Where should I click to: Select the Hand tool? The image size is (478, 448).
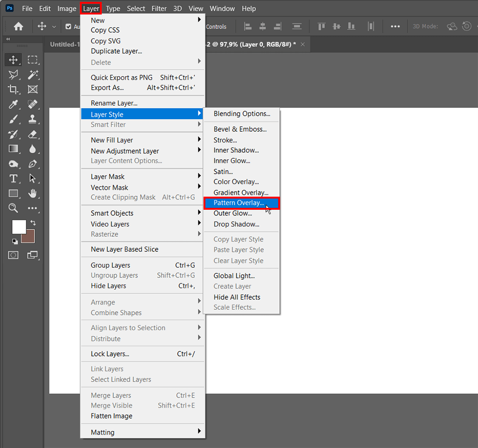pyautogui.click(x=33, y=193)
